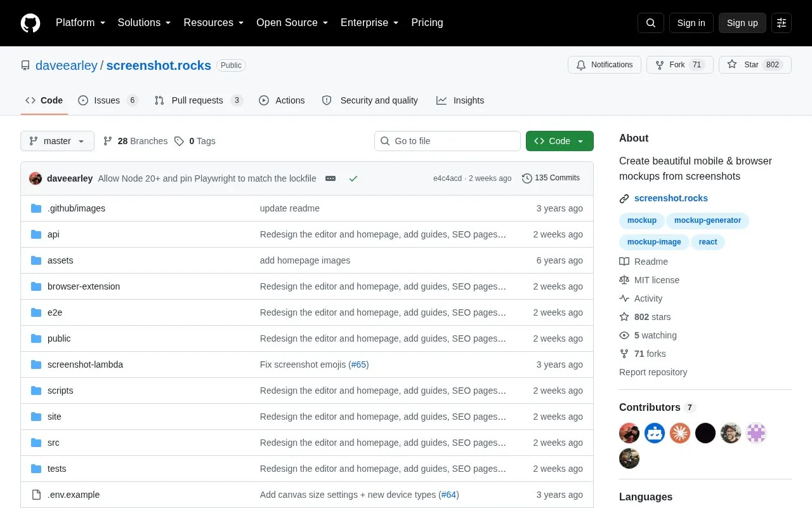Open the 135 Commits link
This screenshot has width=812, height=508.
pos(551,178)
